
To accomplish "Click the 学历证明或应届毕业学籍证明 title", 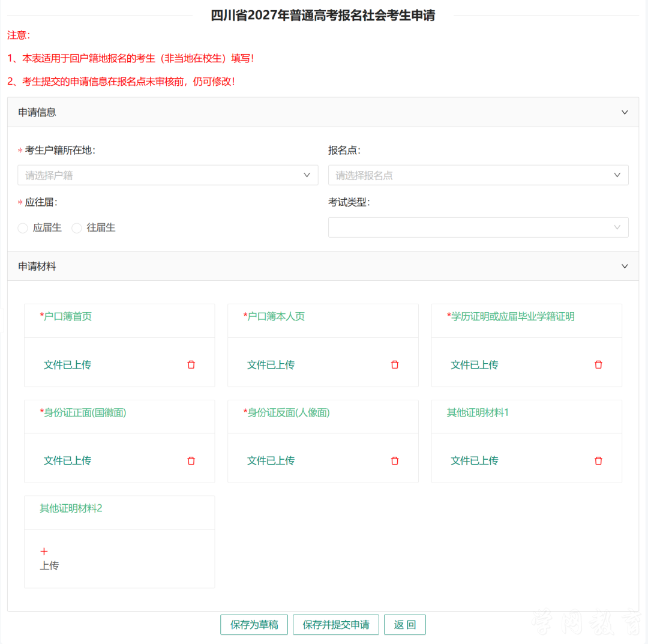I will (x=511, y=317).
